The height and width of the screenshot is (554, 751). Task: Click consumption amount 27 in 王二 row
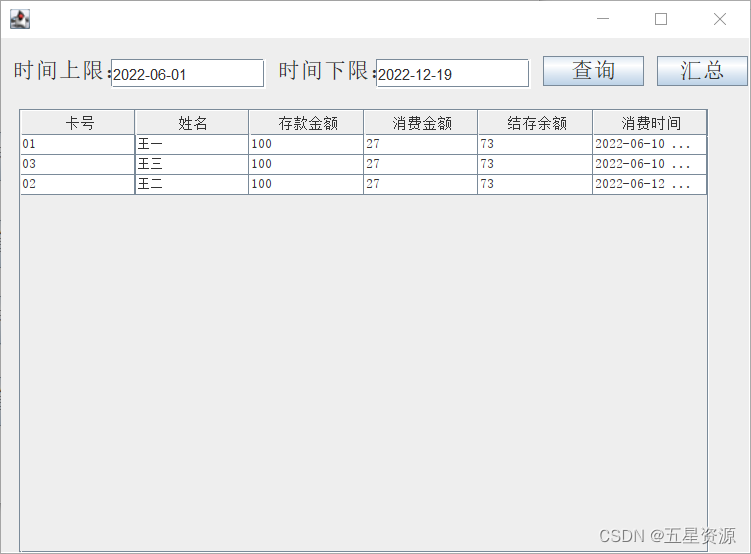click(421, 184)
